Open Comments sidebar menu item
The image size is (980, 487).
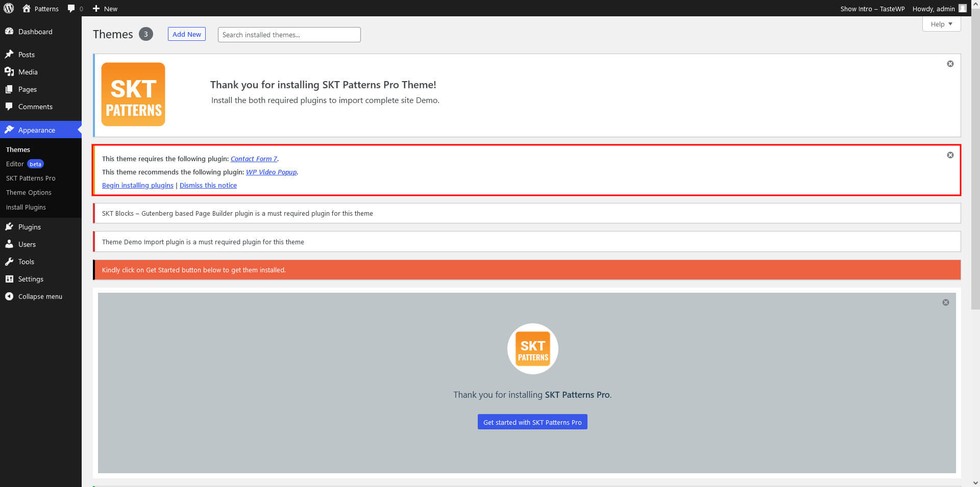point(41,107)
